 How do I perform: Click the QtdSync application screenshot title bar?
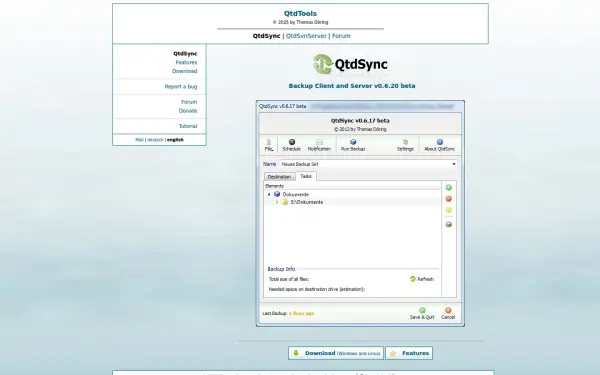360,106
